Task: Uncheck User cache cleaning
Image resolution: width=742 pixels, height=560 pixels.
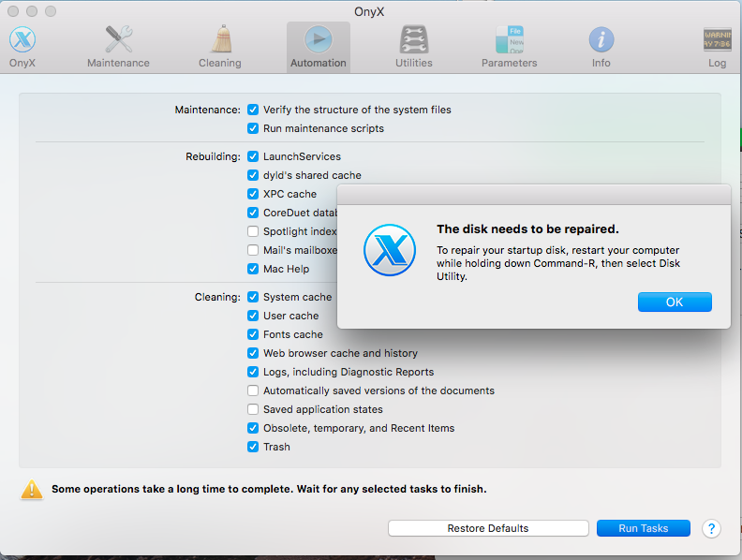Action: pos(253,316)
